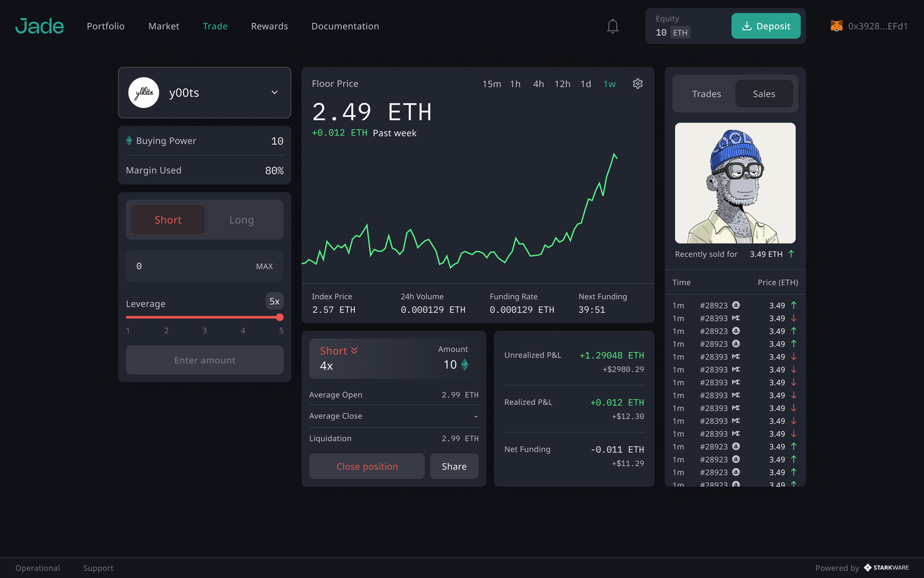Click the Deposit button

[766, 26]
